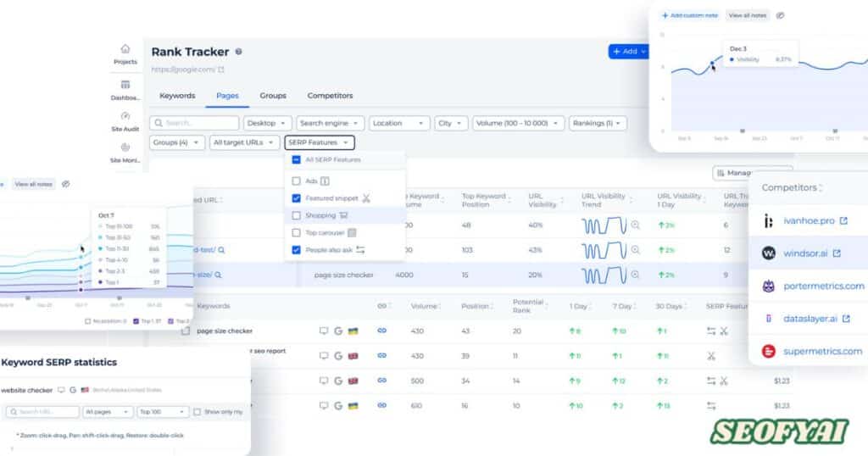Open Site Audit in the sidebar
868x456 pixels.
[125, 116]
